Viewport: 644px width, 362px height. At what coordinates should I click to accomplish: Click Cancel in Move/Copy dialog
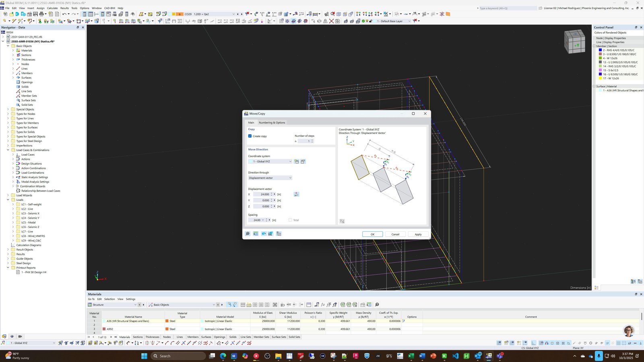click(395, 234)
